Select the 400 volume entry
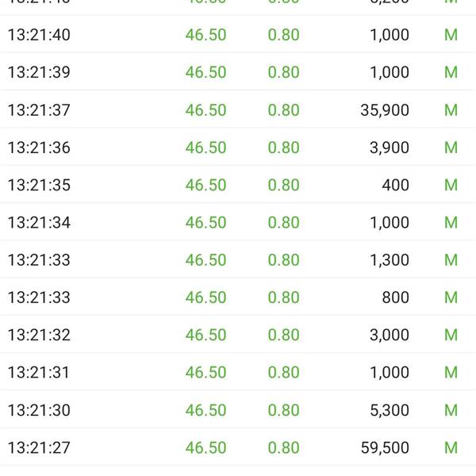476x476 pixels. [395, 185]
